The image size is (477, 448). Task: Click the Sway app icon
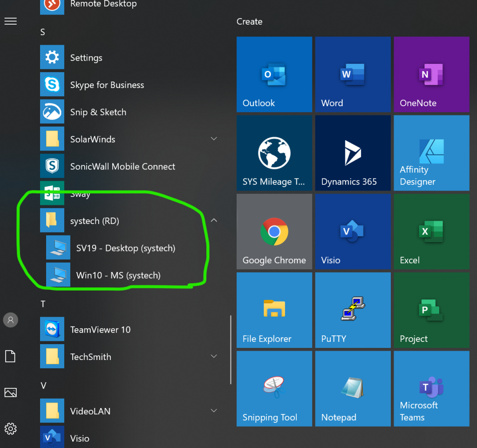coord(52,193)
